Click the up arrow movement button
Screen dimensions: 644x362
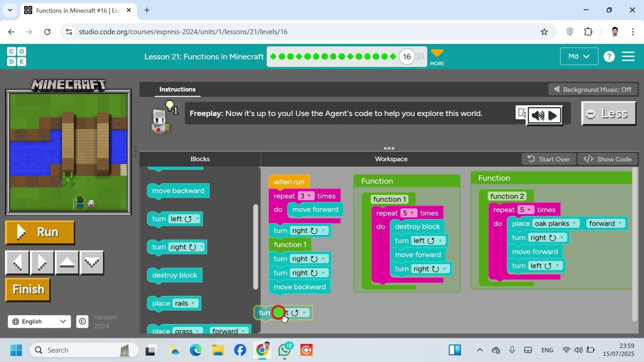coord(67,262)
